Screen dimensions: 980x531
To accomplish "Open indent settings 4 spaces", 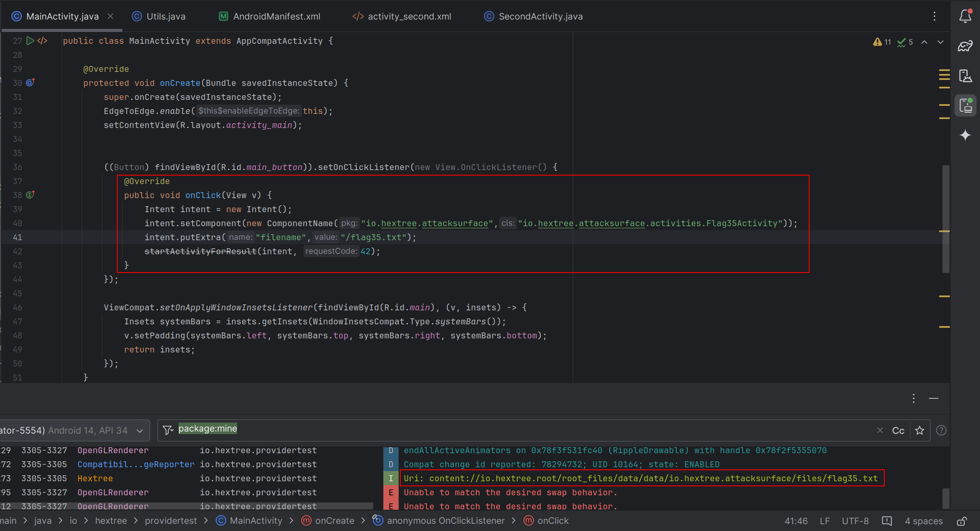I will tap(923, 521).
